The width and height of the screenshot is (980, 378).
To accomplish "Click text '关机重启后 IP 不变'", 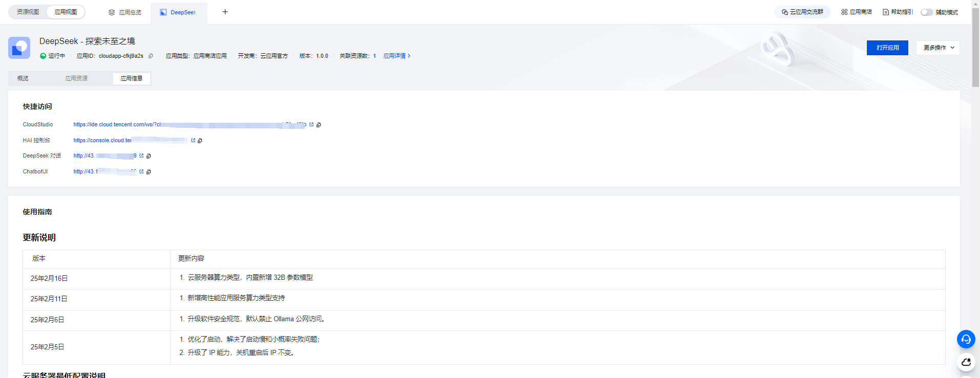I will (264, 352).
